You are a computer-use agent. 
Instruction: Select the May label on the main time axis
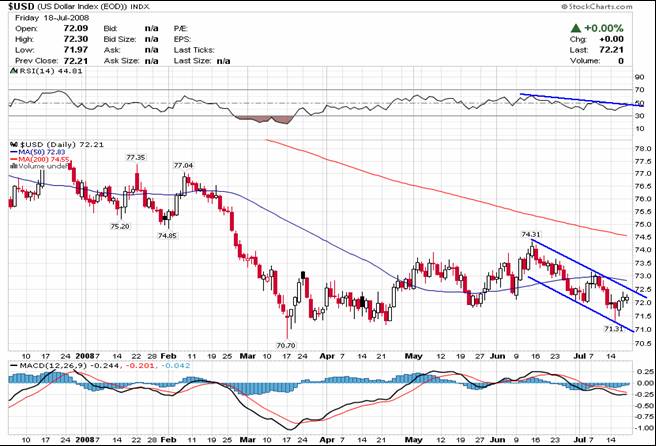pos(414,356)
